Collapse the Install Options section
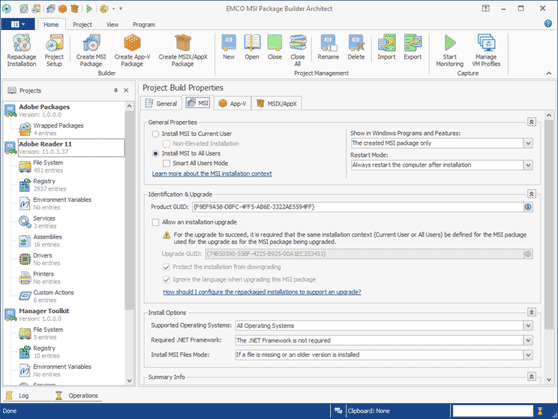Image resolution: width=558 pixels, height=419 pixels. tap(531, 313)
